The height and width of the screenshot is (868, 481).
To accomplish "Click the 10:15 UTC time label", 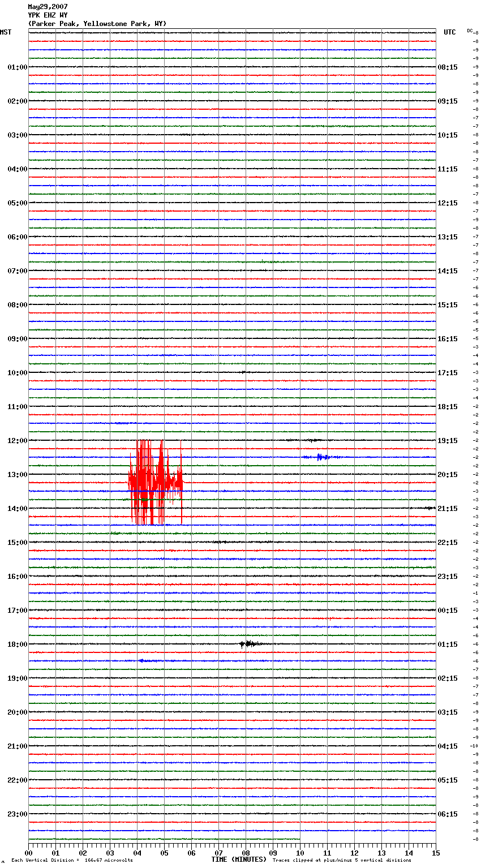I will click(x=448, y=135).
